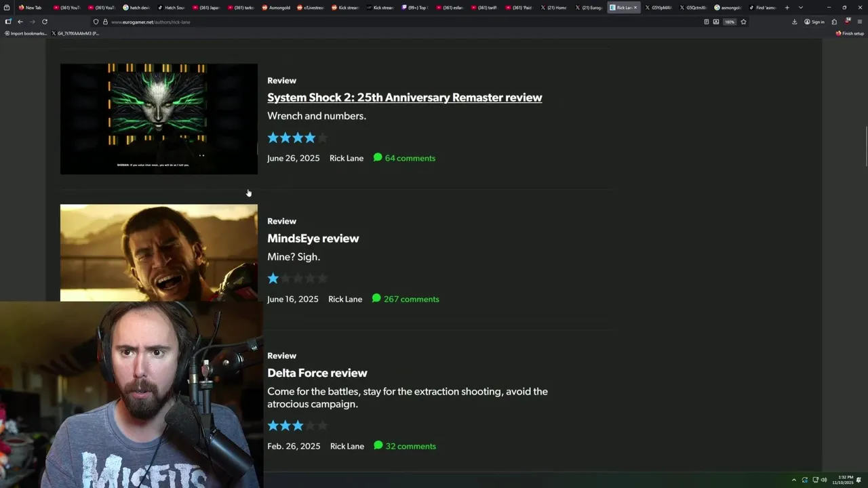This screenshot has width=868, height=488.
Task: Click 'Mine? Sigh.' subtitle text
Action: click(294, 257)
